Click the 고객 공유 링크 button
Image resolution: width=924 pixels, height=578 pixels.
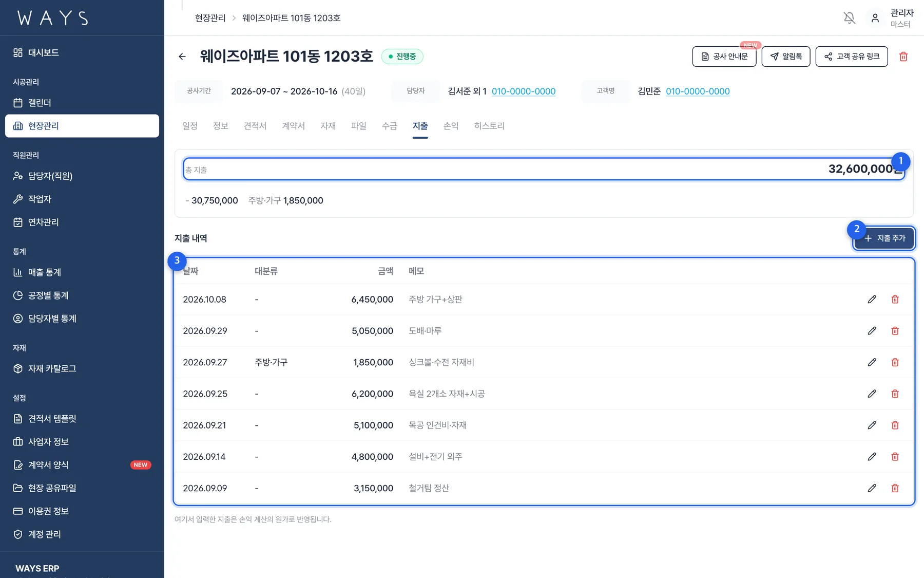pos(852,57)
